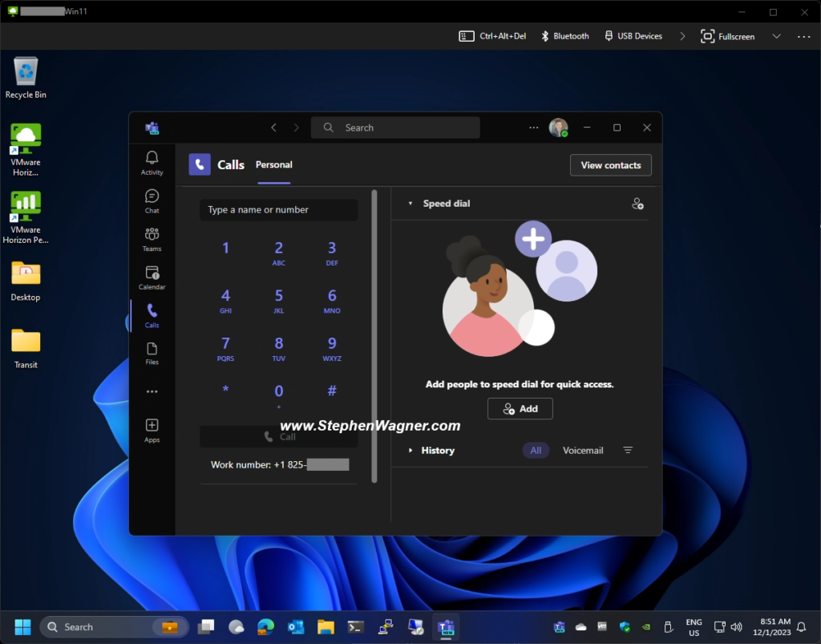Open the notification bell in system tray

click(x=801, y=626)
